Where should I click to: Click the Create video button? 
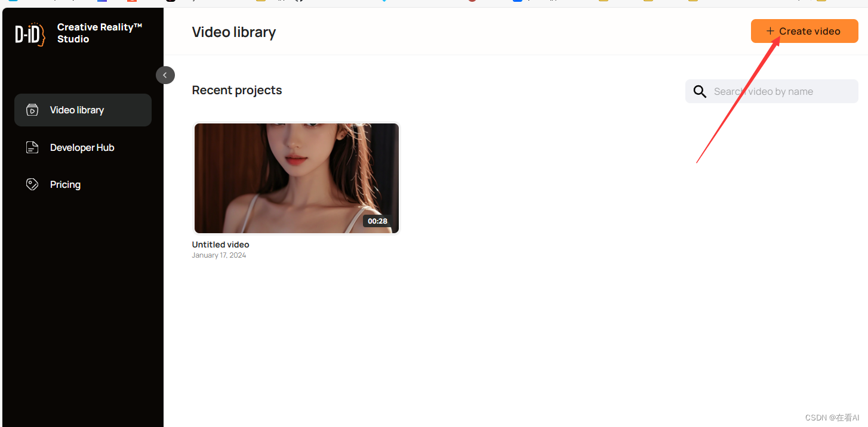(804, 31)
